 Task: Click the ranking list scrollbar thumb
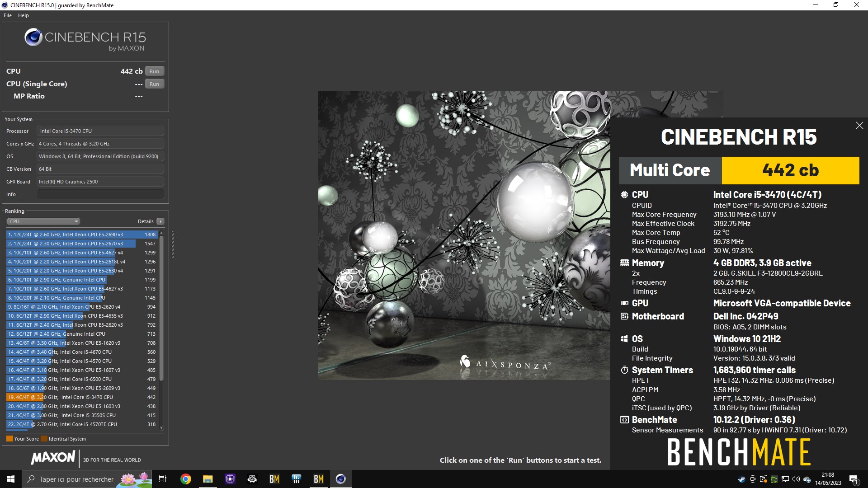pos(161,307)
